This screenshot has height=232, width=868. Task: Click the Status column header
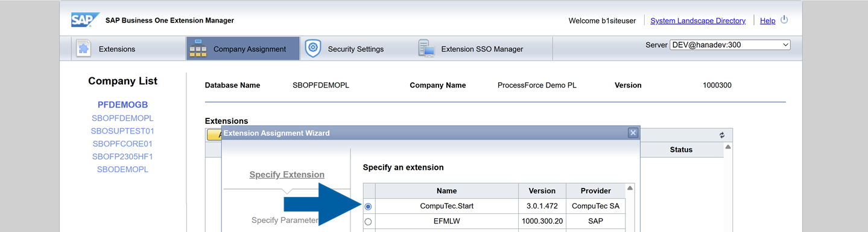pyautogui.click(x=681, y=149)
